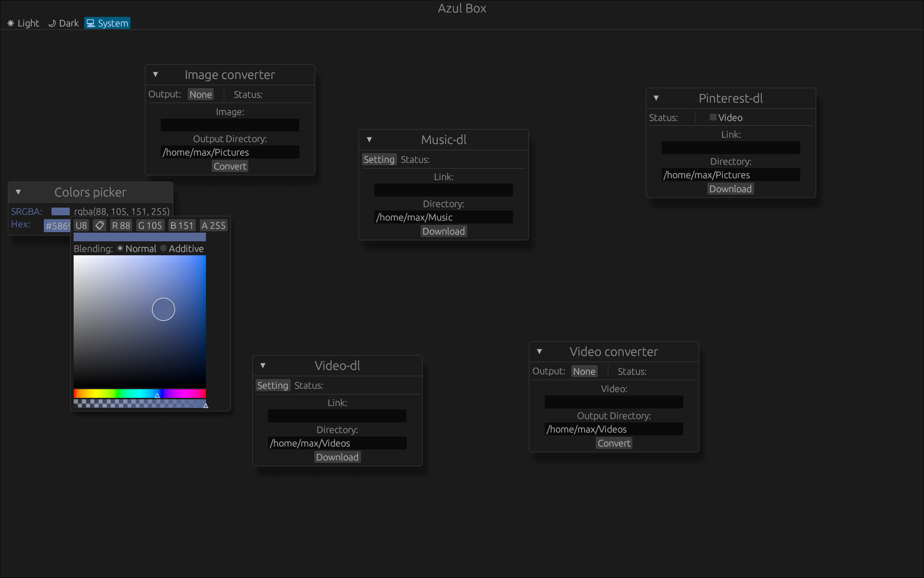924x578 pixels.
Task: Select Normal blending mode
Action: pyautogui.click(x=120, y=249)
